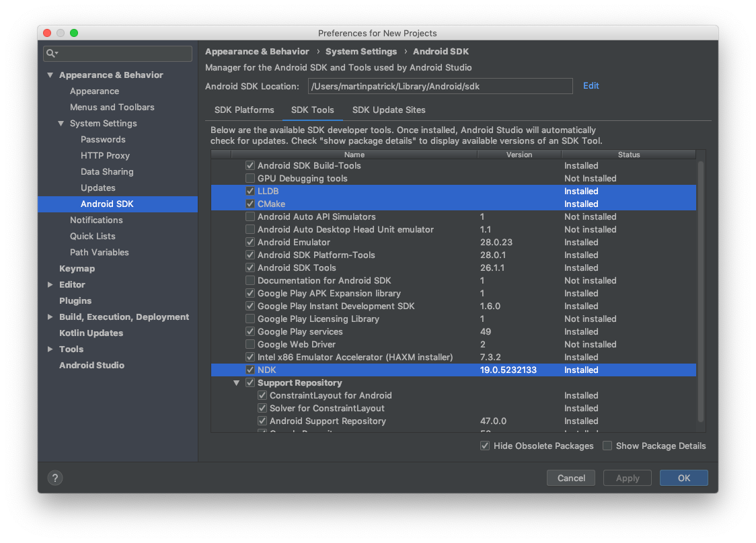Viewport: 756px width, 543px height.
Task: Select Data Sharing in sidebar
Action: point(107,171)
